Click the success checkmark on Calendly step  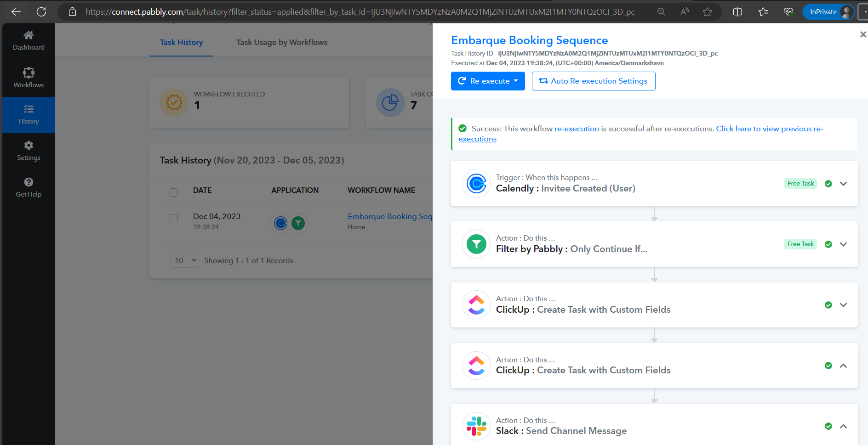pos(828,184)
